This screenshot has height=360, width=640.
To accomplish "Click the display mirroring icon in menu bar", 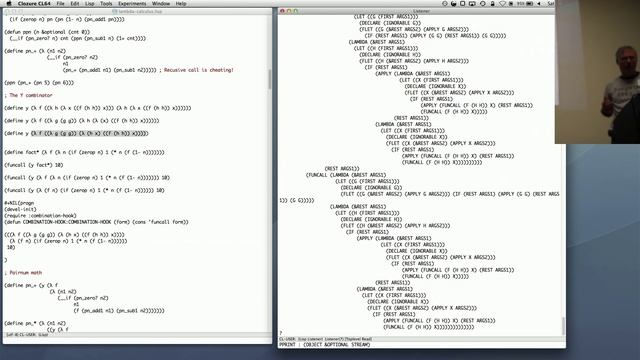I will pyautogui.click(x=472, y=3).
